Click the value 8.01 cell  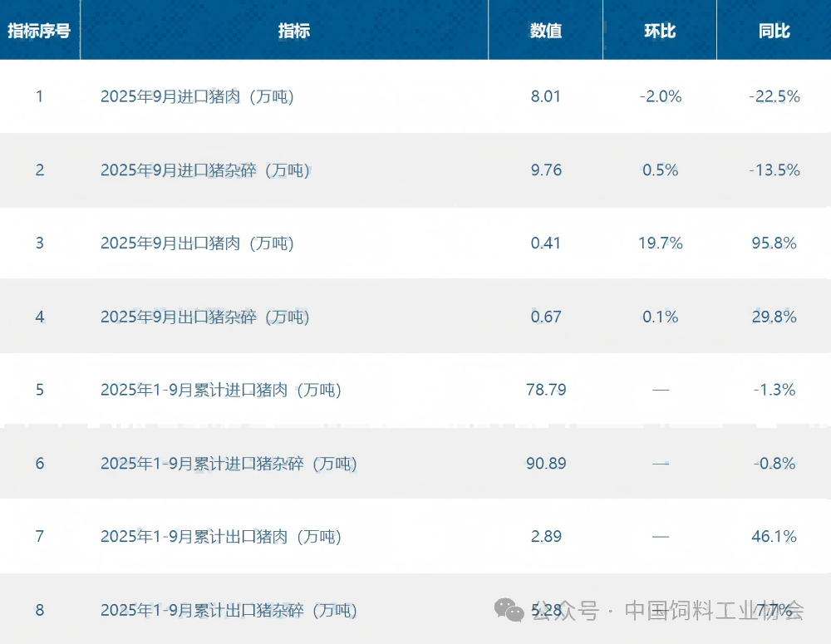(546, 96)
